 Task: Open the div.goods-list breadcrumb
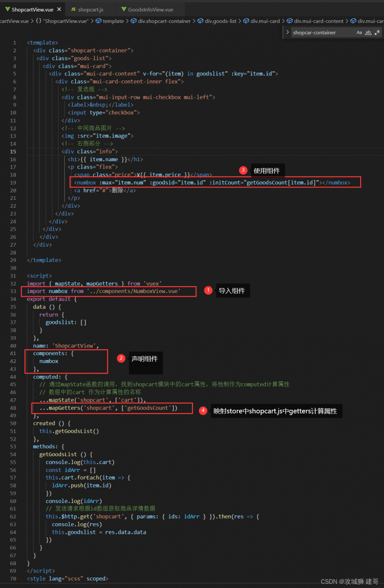(x=217, y=21)
